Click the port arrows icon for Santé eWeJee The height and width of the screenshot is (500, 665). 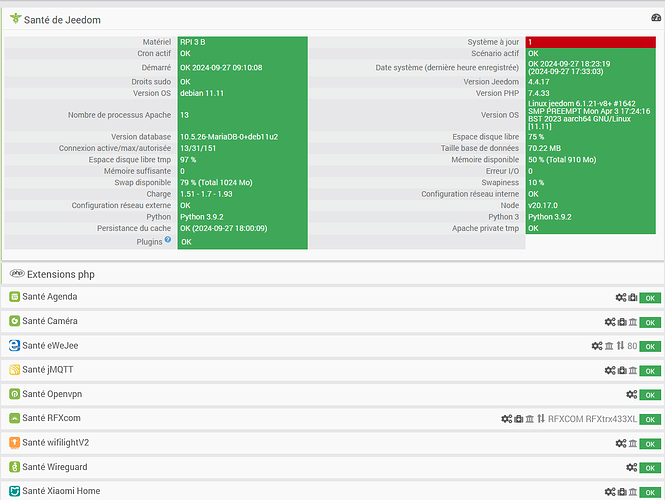click(x=620, y=346)
